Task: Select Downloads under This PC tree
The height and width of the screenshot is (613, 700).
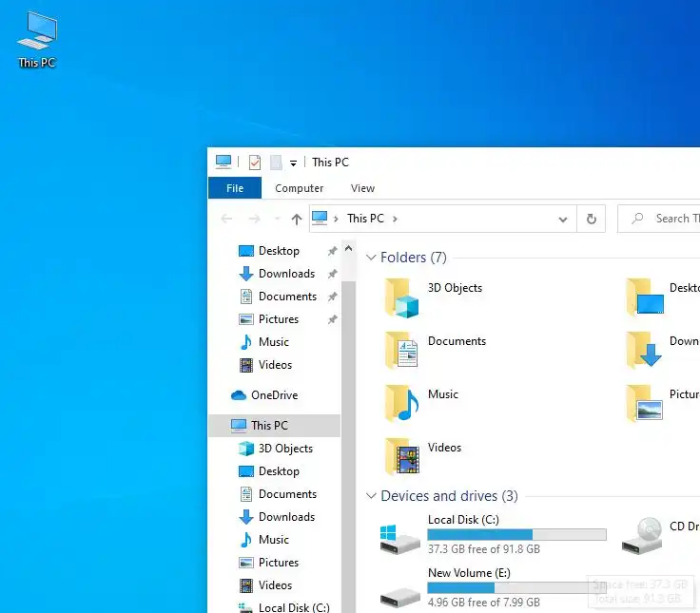Action: click(275, 517)
